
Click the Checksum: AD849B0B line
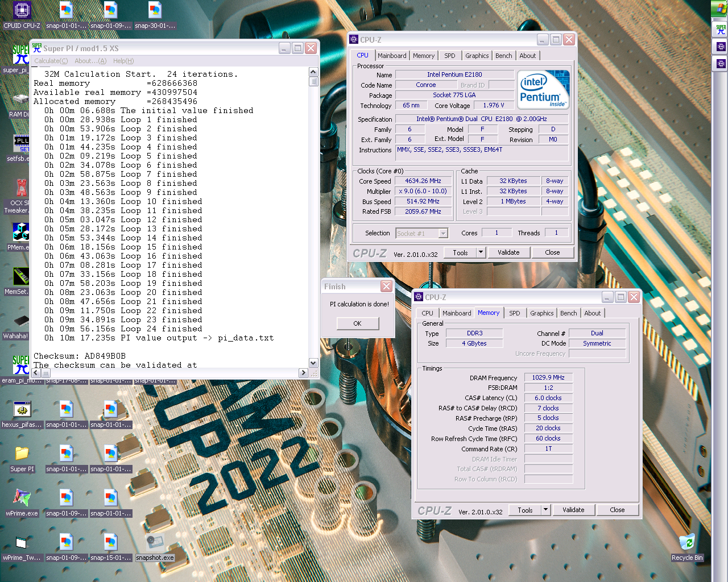tap(80, 356)
